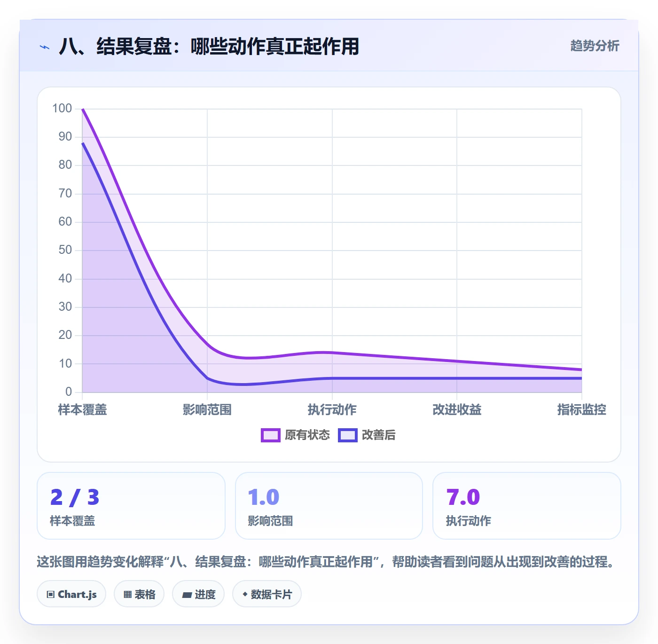
Task: Open the 1.0 影响范围 stat card
Action: 329,506
